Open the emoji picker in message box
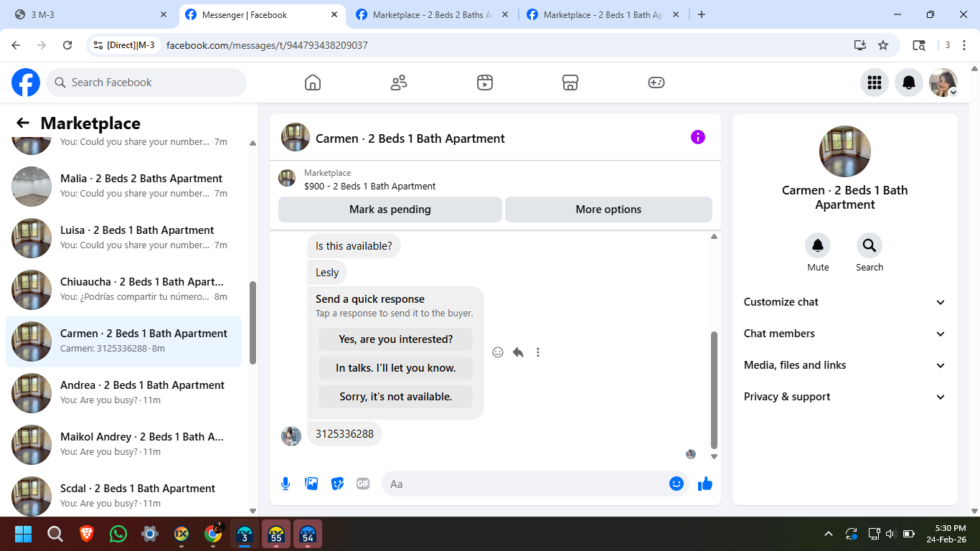980x551 pixels. [x=676, y=484]
